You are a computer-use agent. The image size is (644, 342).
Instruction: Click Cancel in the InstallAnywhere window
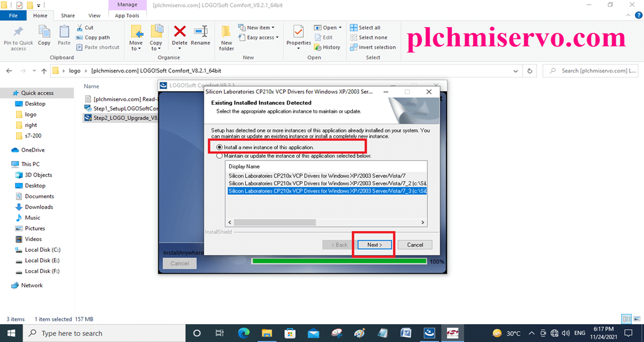(x=180, y=263)
